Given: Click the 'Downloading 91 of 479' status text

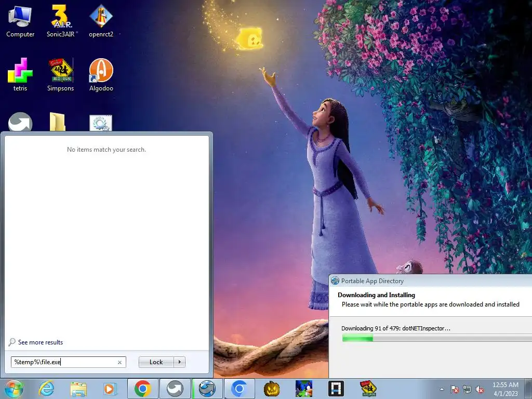Looking at the screenshot, I should 395,328.
